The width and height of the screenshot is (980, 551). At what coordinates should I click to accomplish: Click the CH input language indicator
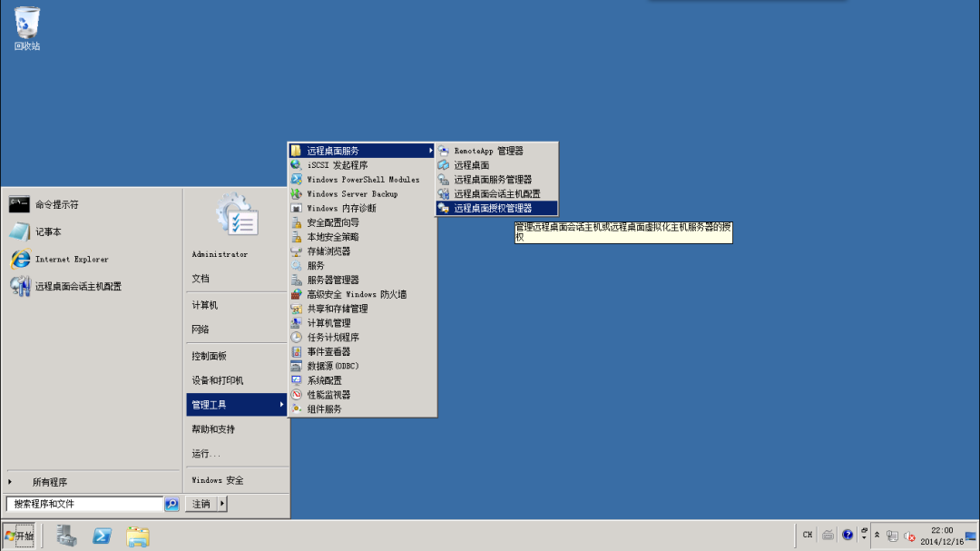(x=808, y=535)
